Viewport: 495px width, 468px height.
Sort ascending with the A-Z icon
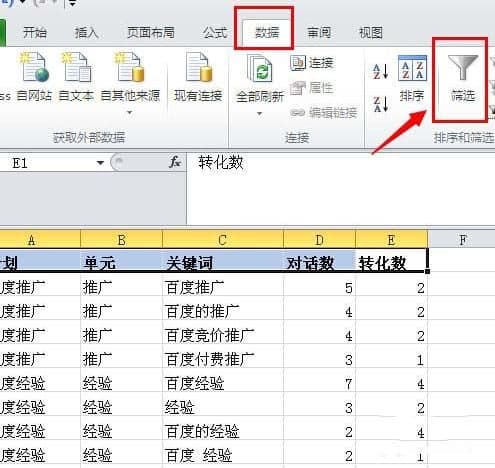tap(380, 71)
